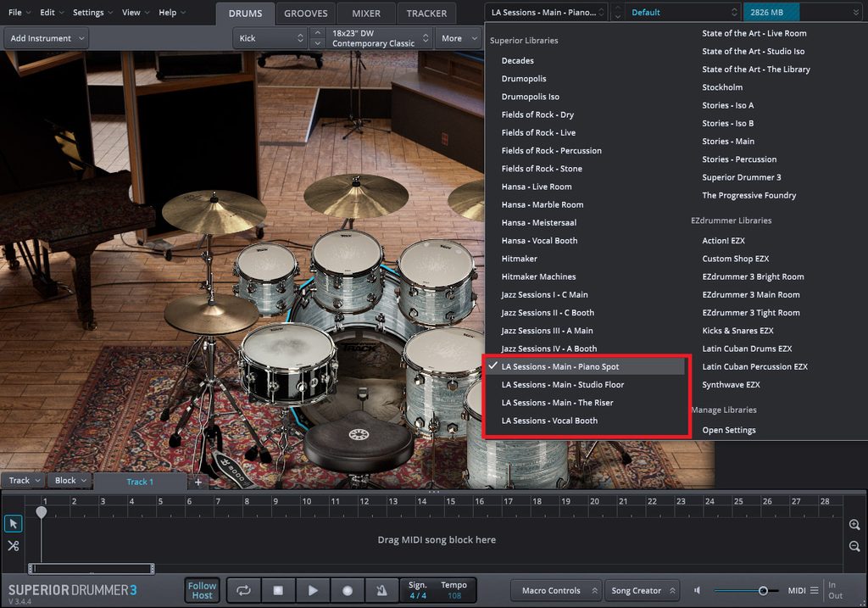Image resolution: width=868 pixels, height=608 pixels.
Task: Step to next kick instrument
Action: point(317,43)
